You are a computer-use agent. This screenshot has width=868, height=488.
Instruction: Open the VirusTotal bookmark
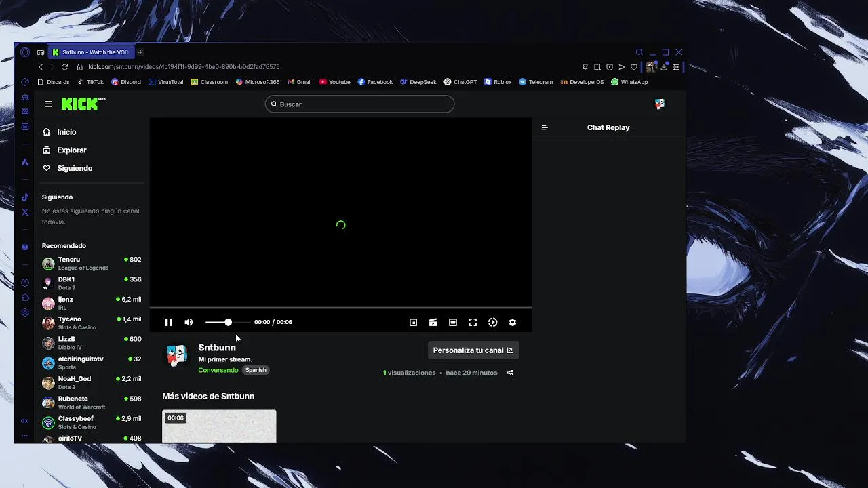(165, 82)
